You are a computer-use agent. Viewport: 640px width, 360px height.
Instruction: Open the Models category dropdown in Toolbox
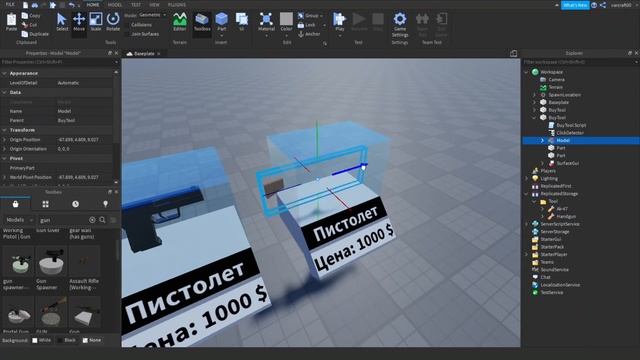pyautogui.click(x=19, y=220)
